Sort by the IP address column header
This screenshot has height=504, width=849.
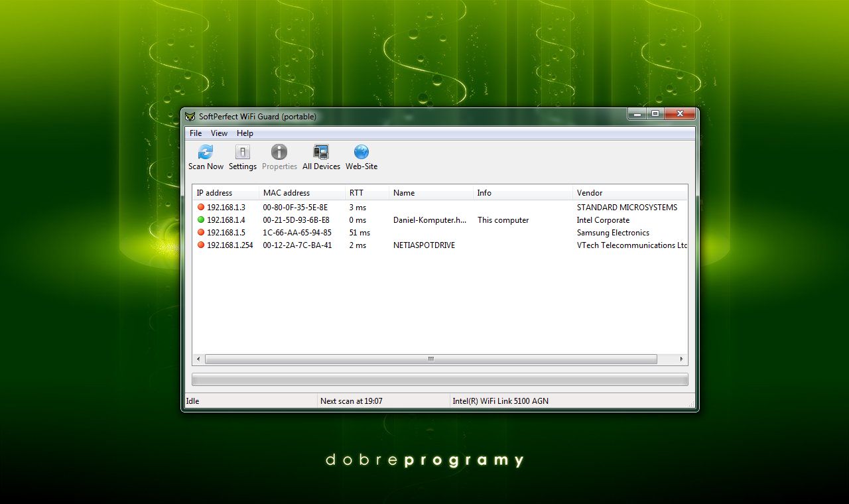[x=226, y=193]
